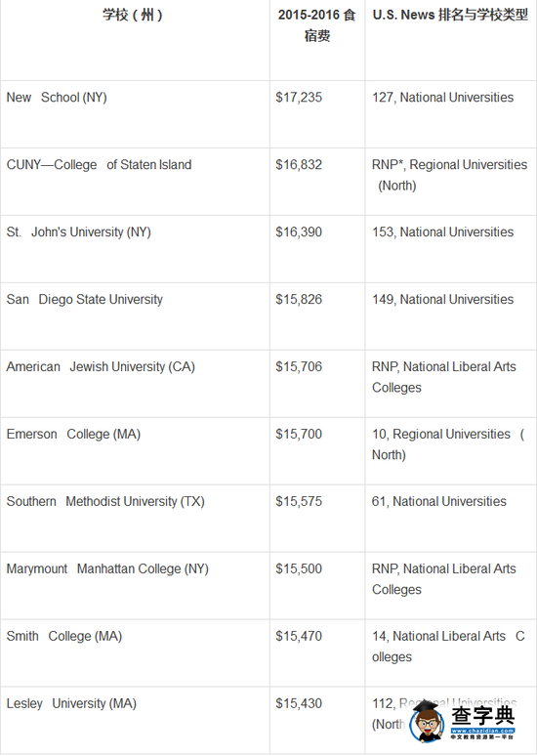Click Smith College (MA) name

(x=64, y=637)
